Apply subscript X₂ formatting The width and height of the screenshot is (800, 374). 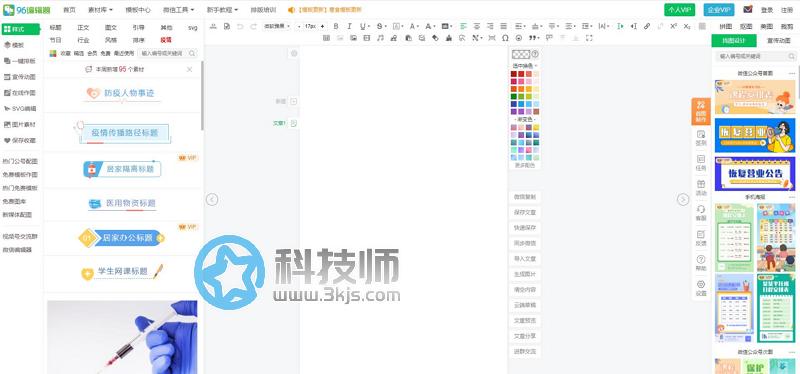tap(687, 26)
